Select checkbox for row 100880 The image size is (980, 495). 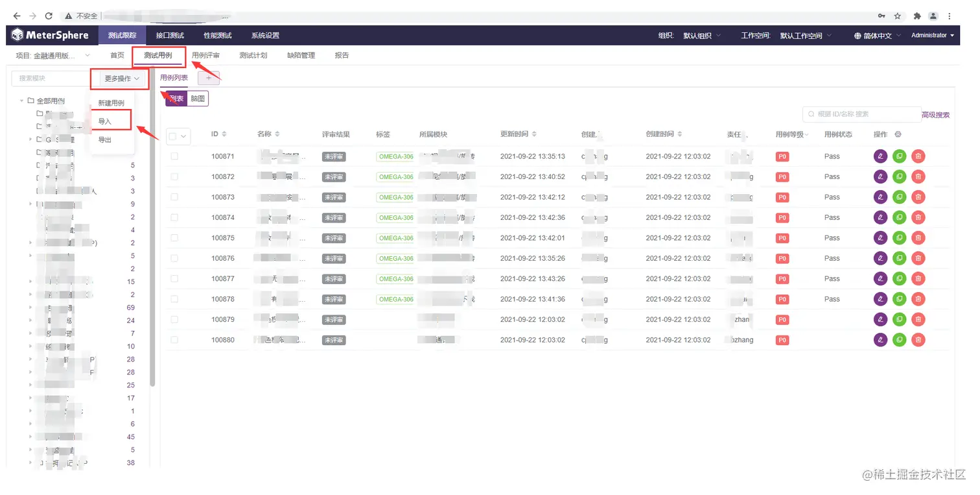tap(174, 340)
